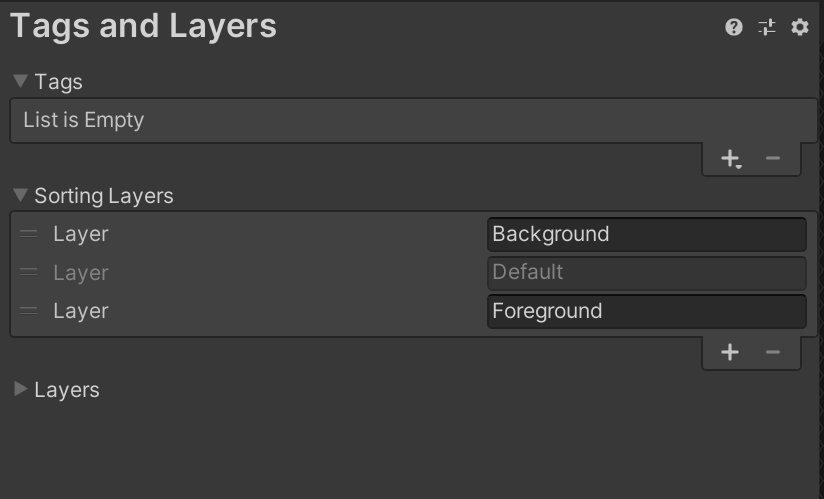Remove selected sorting layer with minus
Screen dimensions: 824x499
(x=772, y=352)
